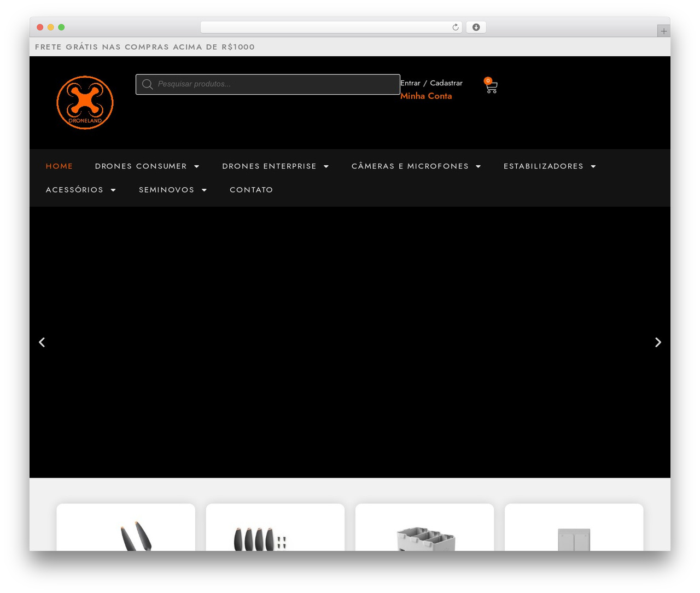Screen dimensions: 700x593
Task: Expand Drones Enterprise dropdown arrow
Action: point(326,166)
